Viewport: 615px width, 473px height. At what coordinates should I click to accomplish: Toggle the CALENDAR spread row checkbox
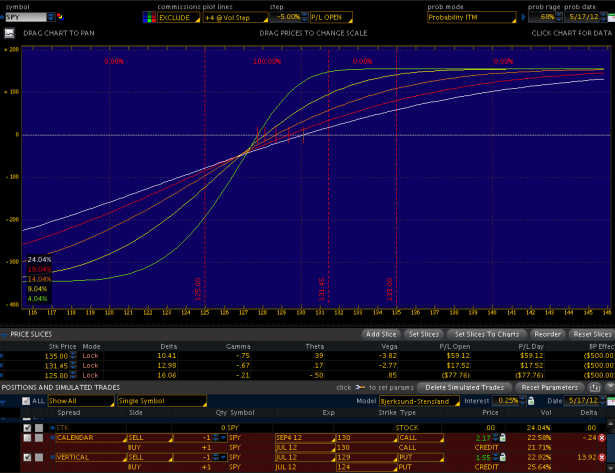click(x=27, y=437)
